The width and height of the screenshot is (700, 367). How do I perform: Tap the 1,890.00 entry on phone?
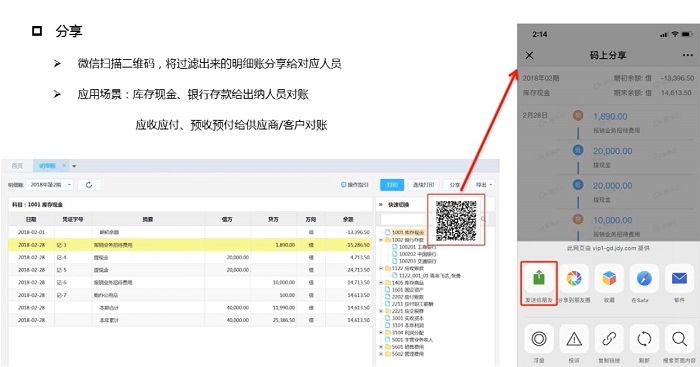click(610, 117)
